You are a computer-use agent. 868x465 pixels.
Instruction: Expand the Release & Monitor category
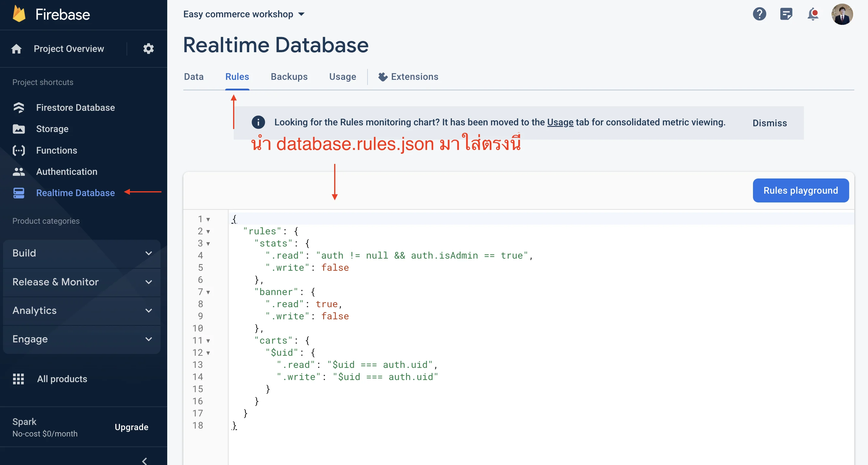pos(82,282)
